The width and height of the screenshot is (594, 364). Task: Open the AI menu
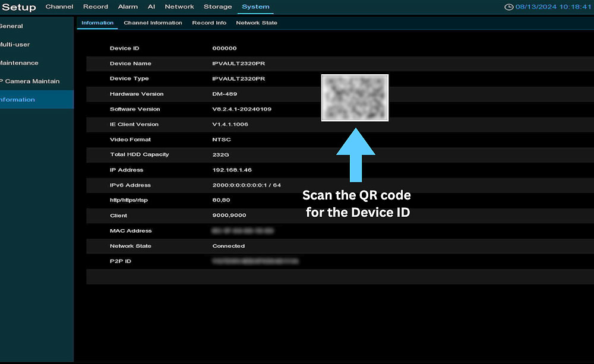151,7
